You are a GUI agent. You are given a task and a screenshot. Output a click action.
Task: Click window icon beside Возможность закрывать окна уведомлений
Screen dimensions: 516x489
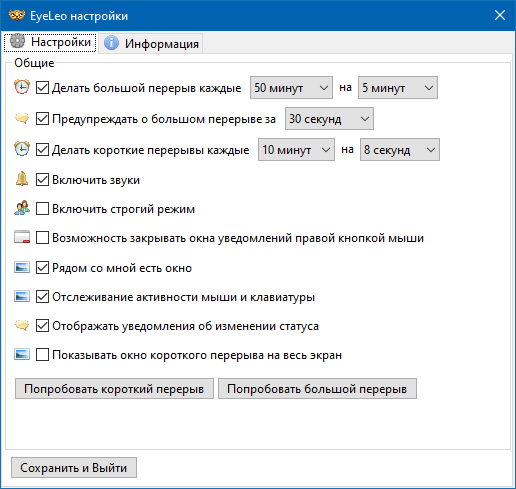click(x=22, y=237)
